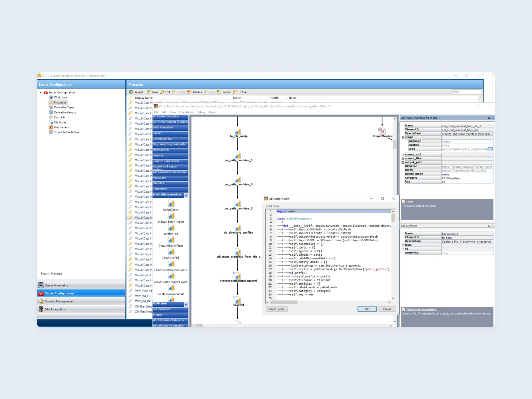Click the New process toolbar icon
Screen dimensions: 532x399
coord(149,92)
